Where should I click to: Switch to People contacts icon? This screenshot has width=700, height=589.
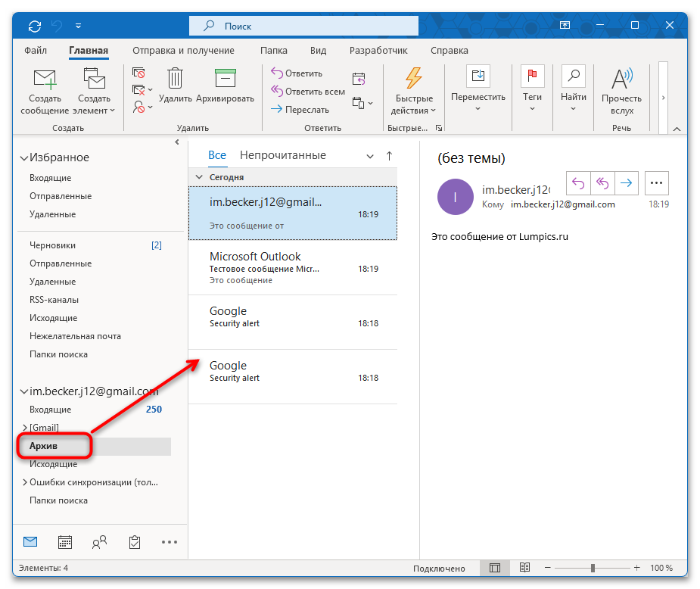point(100,541)
